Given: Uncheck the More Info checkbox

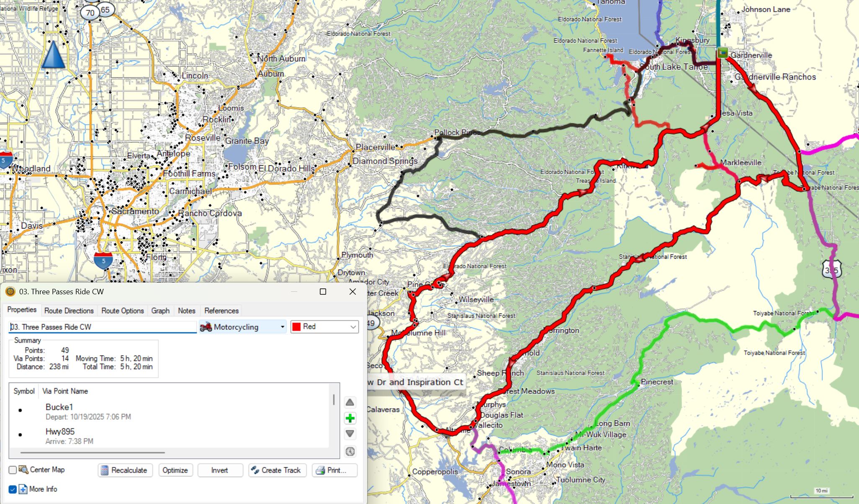Looking at the screenshot, I should click(13, 489).
